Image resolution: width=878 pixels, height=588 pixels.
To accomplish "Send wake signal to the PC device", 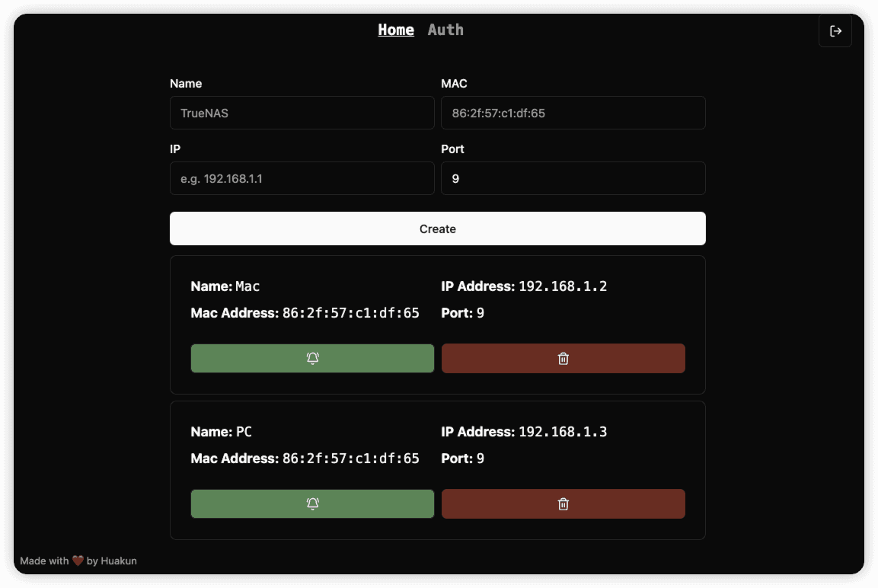I will (x=312, y=503).
